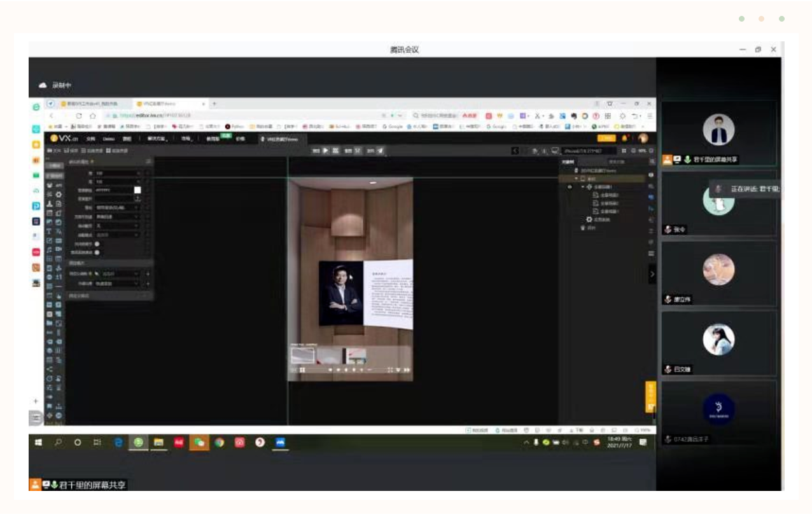Toggle the second round switch in the properties panel
Screen dimensions: 812x517
click(x=97, y=252)
